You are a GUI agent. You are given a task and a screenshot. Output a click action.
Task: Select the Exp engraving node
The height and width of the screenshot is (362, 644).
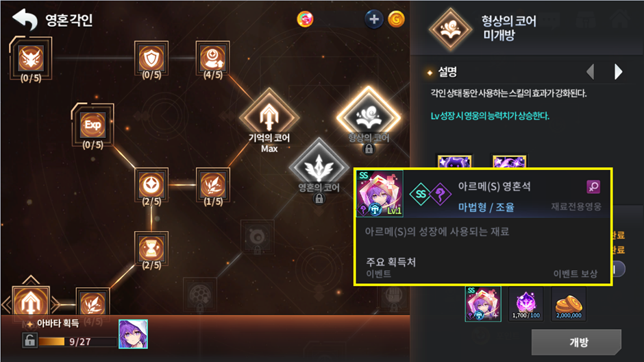(x=92, y=124)
